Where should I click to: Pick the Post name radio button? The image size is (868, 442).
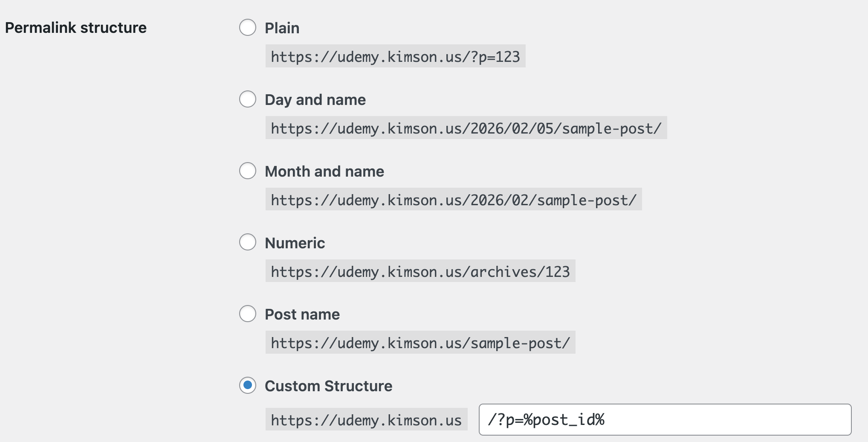pos(247,314)
